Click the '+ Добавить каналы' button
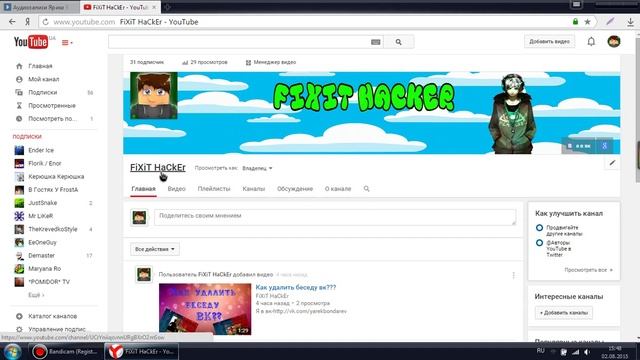Screen dimensions: 640x360 564,313
